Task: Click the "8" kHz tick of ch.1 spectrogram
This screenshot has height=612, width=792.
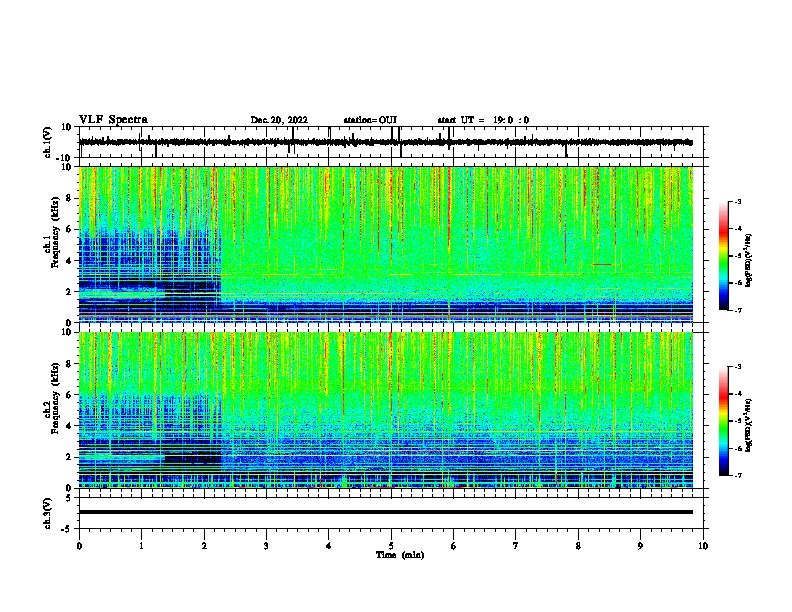Action: 69,198
